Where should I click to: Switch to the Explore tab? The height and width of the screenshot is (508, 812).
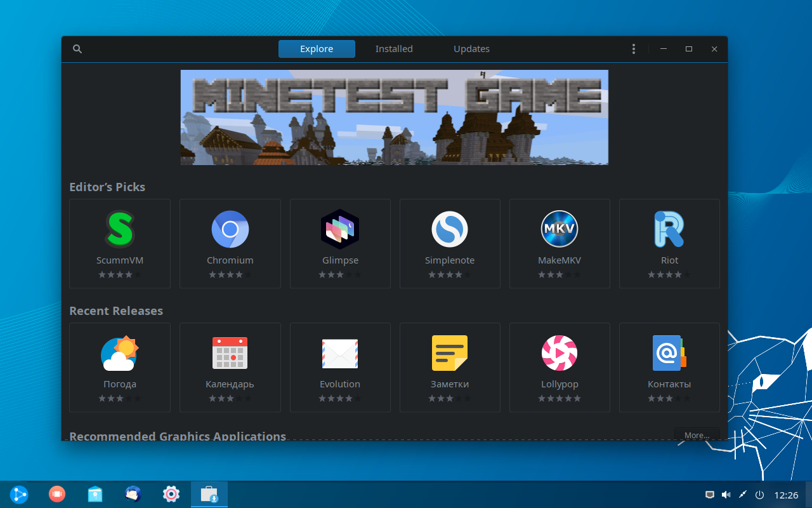317,49
